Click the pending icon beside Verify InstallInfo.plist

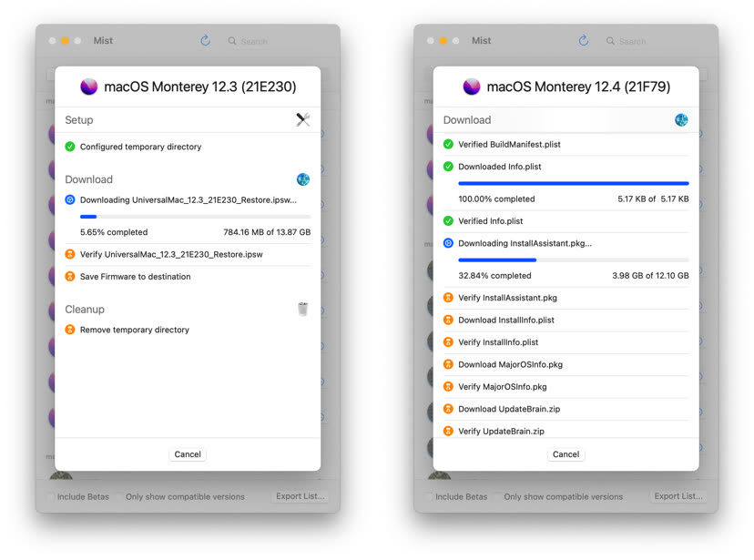click(448, 342)
